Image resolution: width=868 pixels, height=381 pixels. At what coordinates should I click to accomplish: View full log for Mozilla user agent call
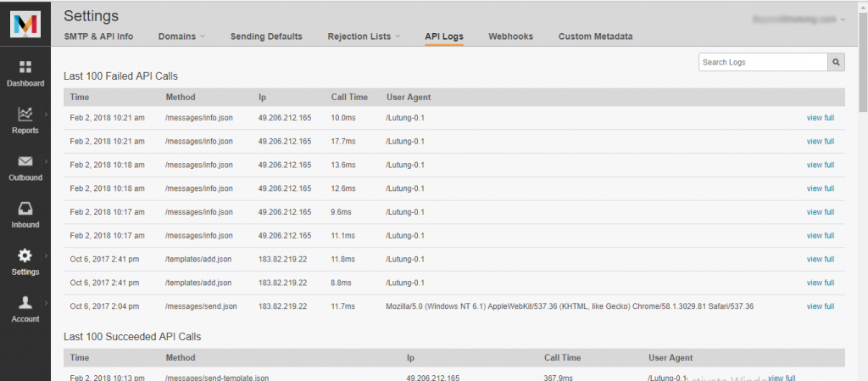[820, 306]
